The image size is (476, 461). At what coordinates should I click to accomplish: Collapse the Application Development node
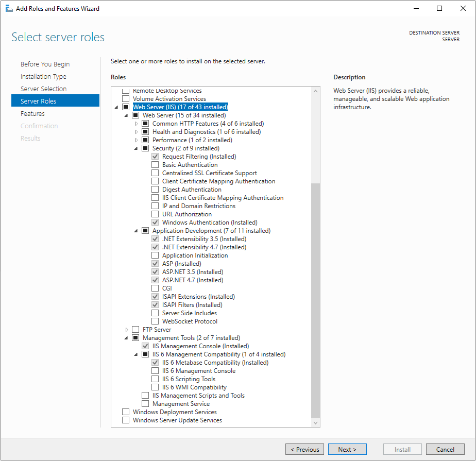(x=137, y=231)
